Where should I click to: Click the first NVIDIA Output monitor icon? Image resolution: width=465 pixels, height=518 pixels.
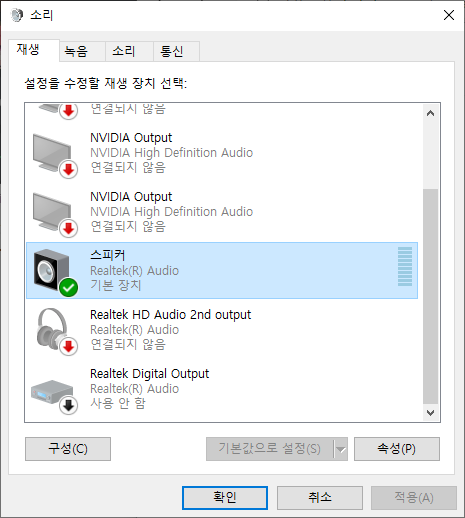[x=54, y=155]
